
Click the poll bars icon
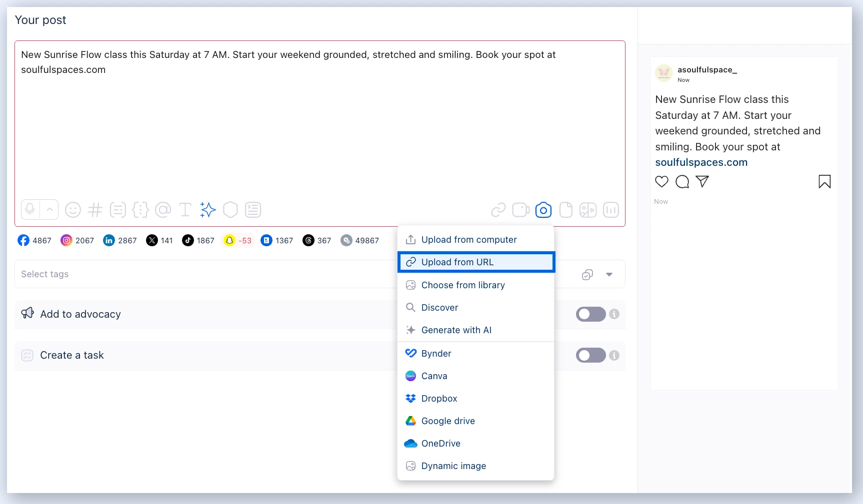tap(611, 210)
